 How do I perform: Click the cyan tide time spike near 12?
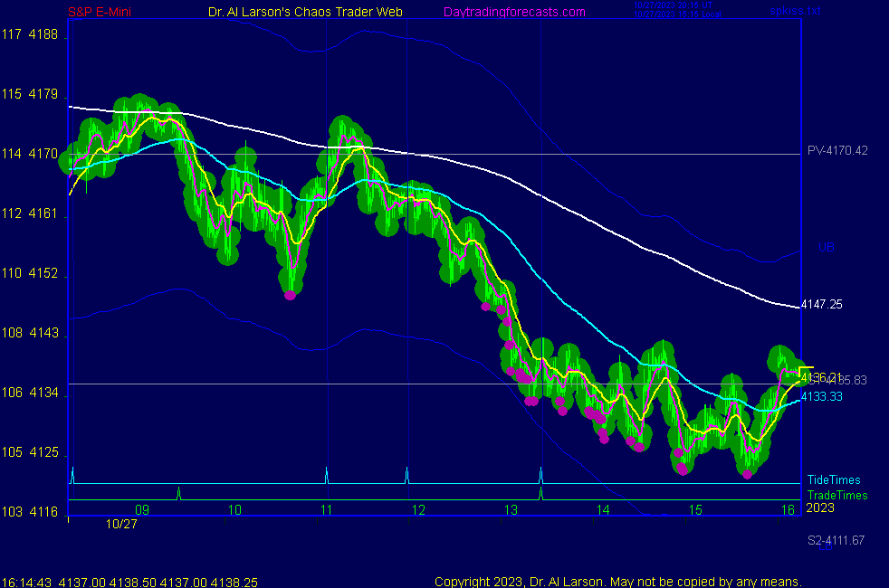tap(406, 475)
